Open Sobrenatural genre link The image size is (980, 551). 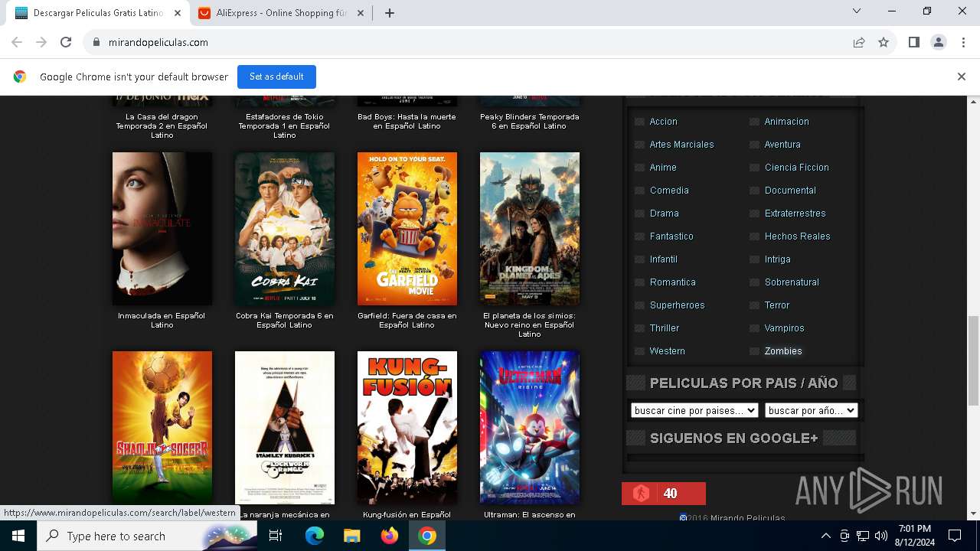(792, 282)
